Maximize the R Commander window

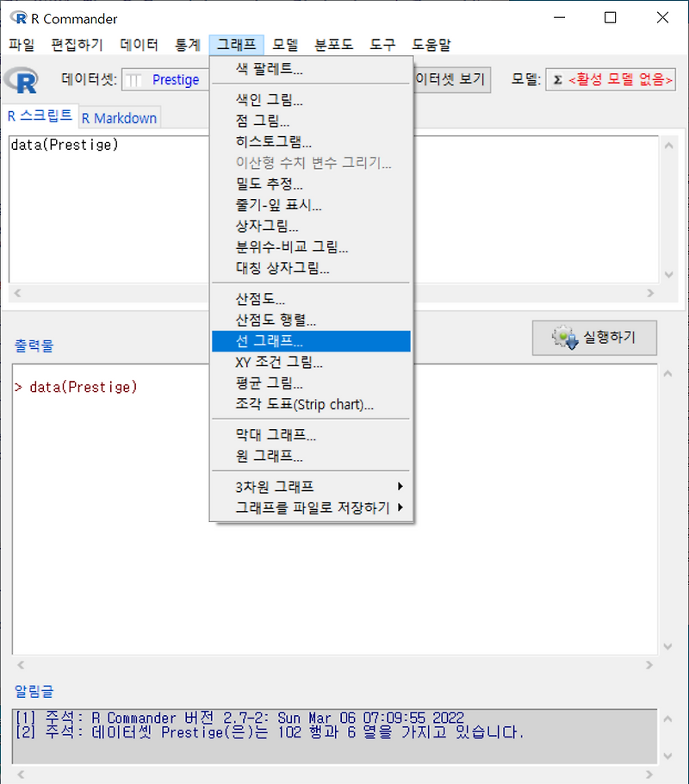click(610, 18)
